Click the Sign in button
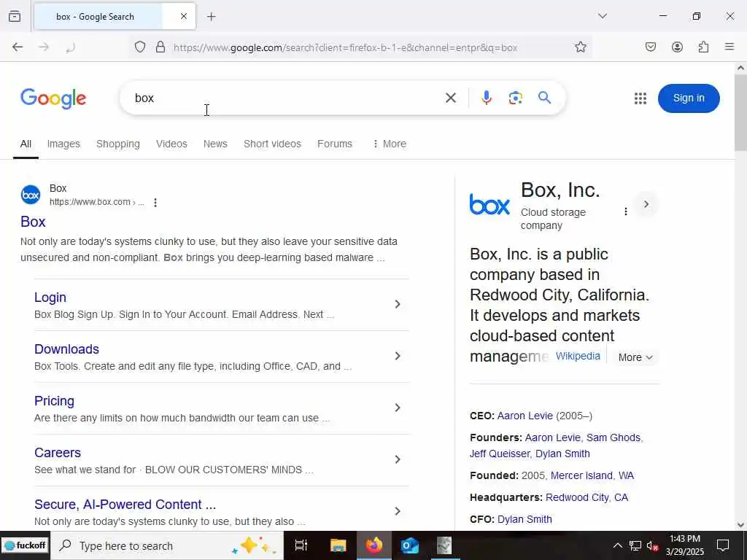Image resolution: width=747 pixels, height=560 pixels. coord(689,98)
